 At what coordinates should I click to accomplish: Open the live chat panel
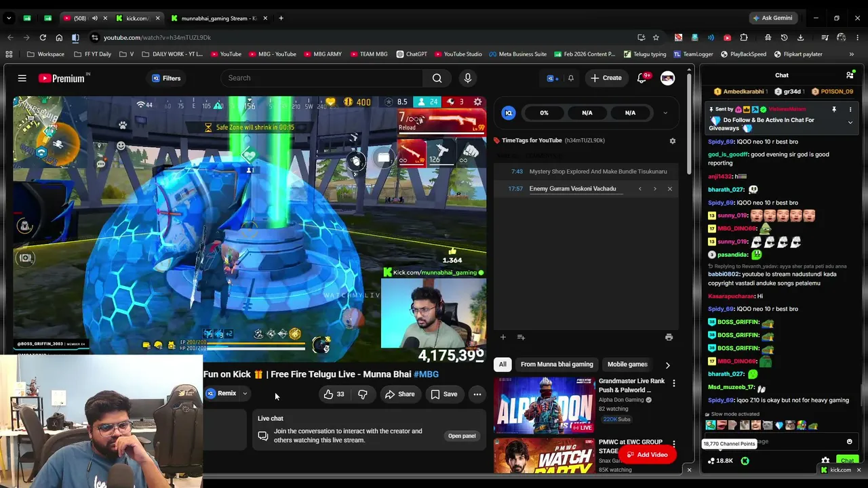462,436
